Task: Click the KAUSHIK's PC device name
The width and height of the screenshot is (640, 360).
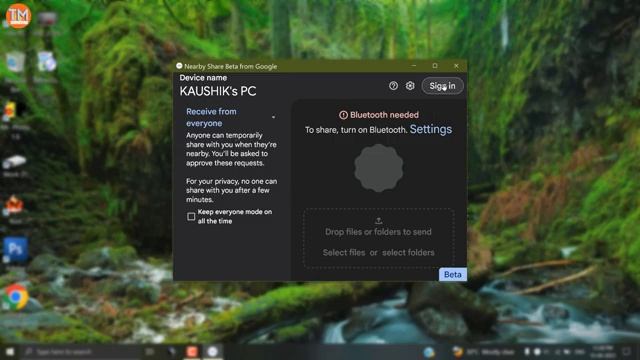Action: click(218, 91)
